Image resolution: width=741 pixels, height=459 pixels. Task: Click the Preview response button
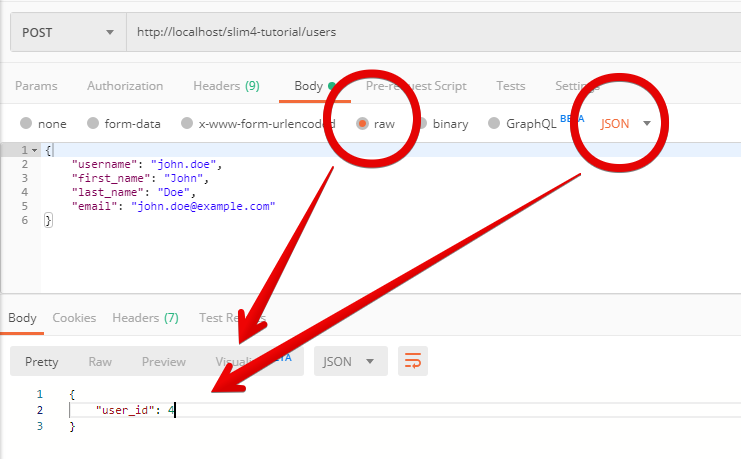pyautogui.click(x=164, y=361)
